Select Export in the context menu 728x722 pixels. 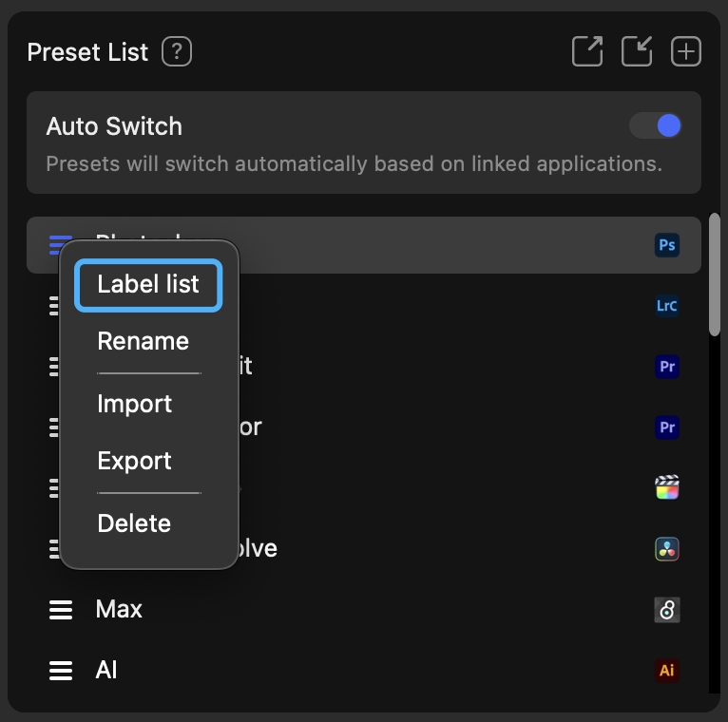coord(135,462)
